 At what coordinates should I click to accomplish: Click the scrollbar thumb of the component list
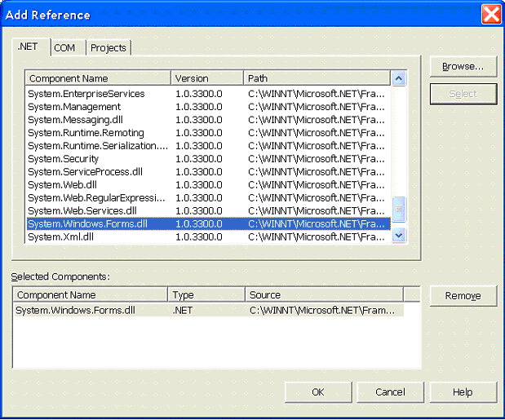pos(399,210)
